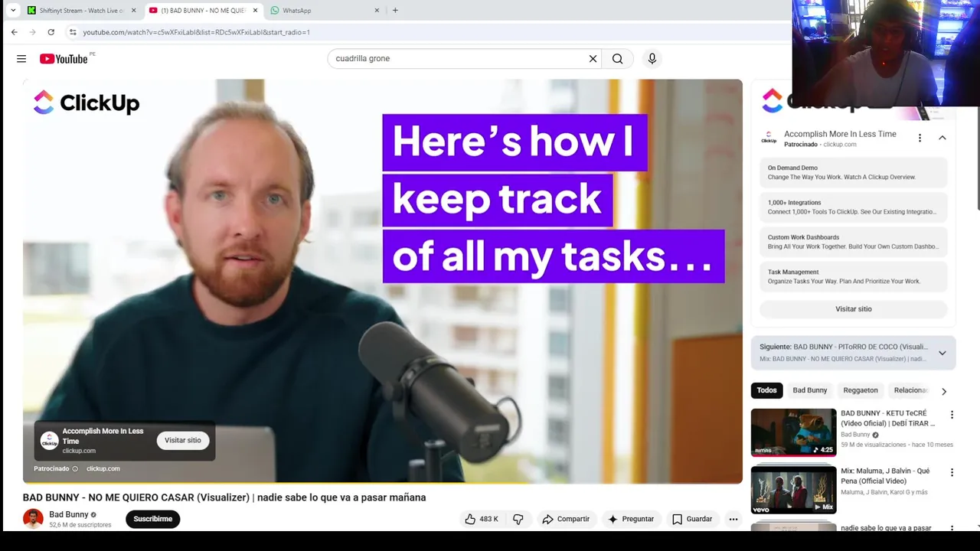Go to YouTube home via logo
The image size is (980, 551).
(x=64, y=59)
